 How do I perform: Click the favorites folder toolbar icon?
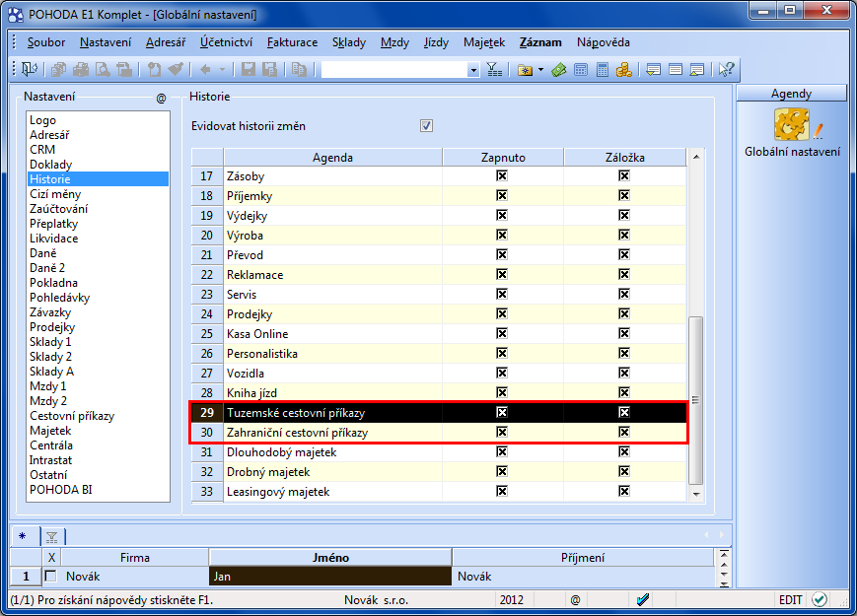[526, 69]
